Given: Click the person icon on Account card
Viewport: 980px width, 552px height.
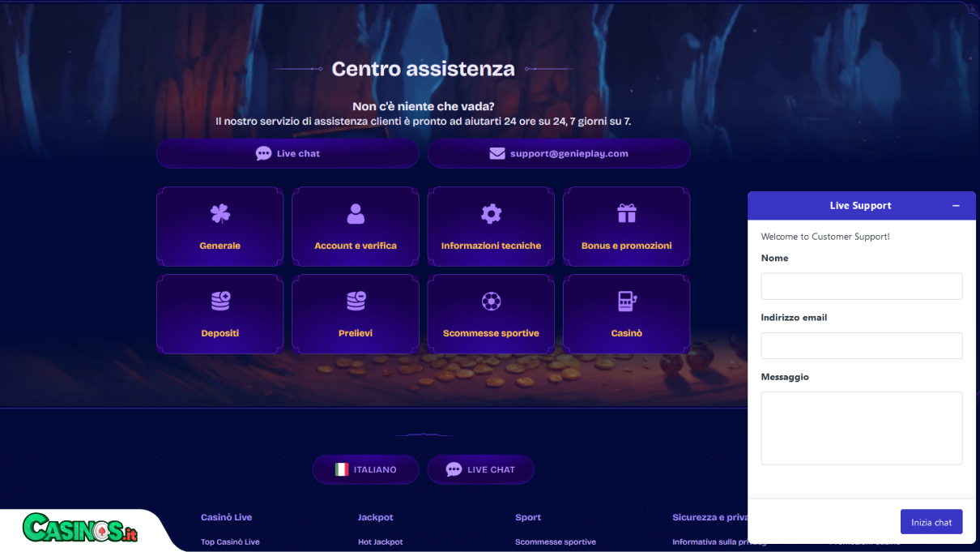Looking at the screenshot, I should tap(356, 213).
